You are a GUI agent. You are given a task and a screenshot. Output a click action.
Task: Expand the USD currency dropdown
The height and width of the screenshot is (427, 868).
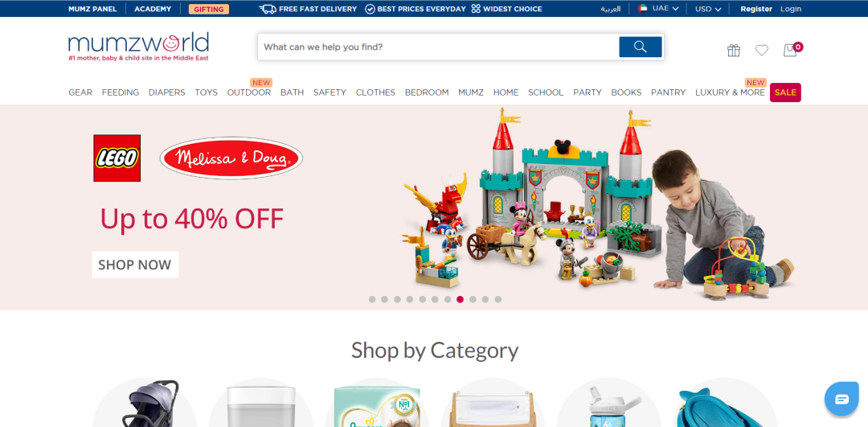708,9
